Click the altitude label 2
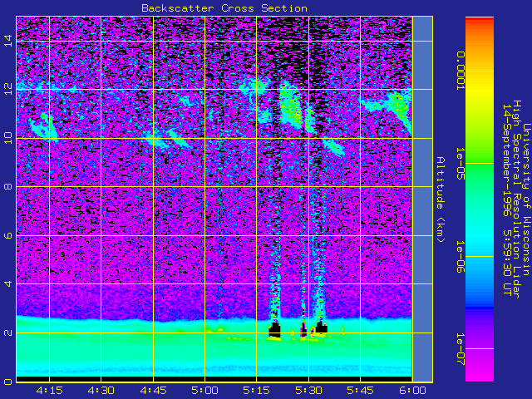532x399 pixels. tap(8, 332)
